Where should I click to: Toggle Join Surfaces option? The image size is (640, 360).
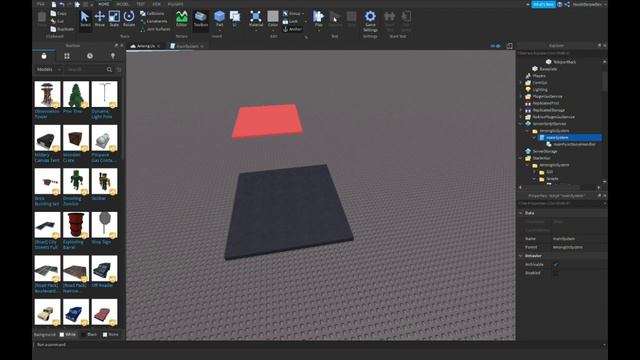(x=155, y=29)
